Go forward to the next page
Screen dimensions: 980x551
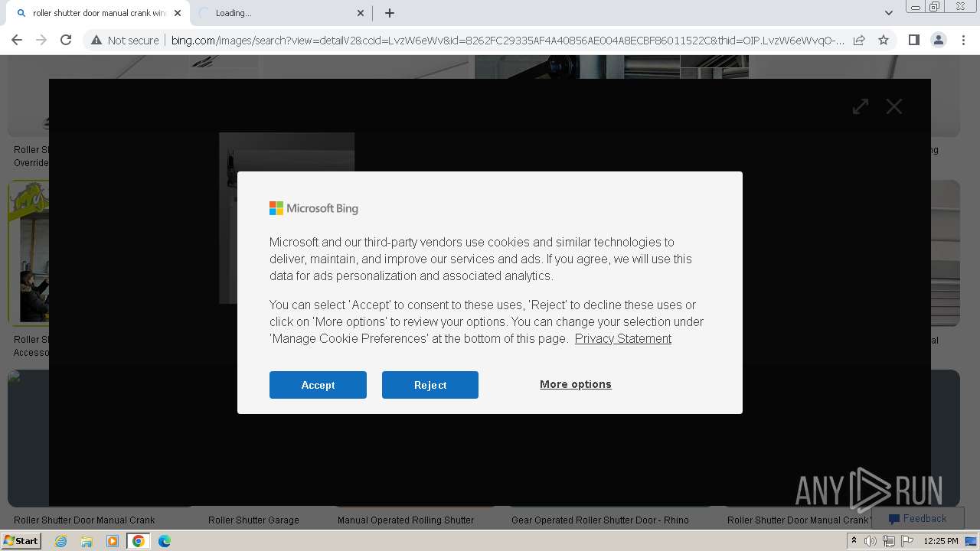click(41, 40)
